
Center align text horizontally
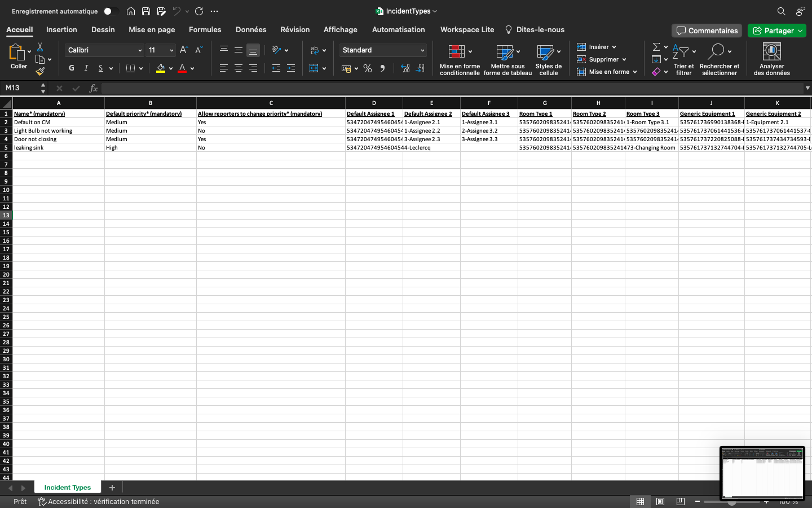click(x=239, y=68)
